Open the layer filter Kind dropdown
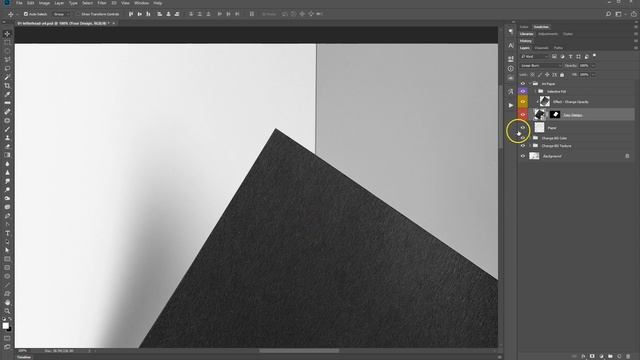 click(534, 56)
